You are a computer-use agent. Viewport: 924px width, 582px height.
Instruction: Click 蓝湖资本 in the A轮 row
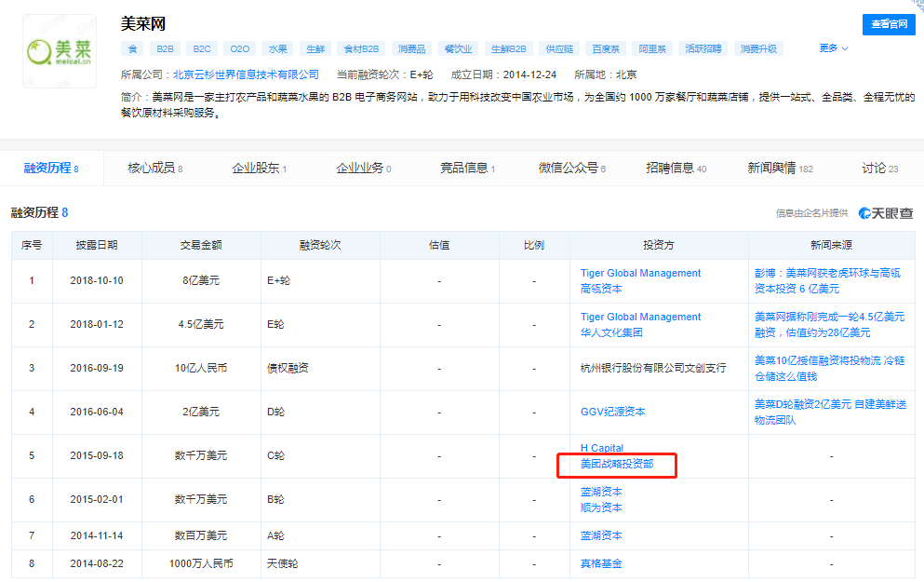point(601,535)
